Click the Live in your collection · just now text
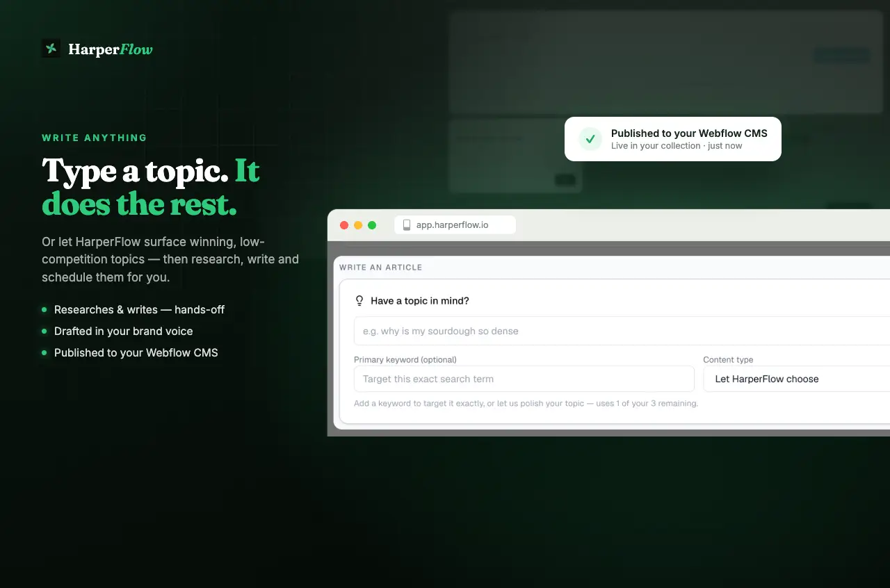 pos(677,146)
